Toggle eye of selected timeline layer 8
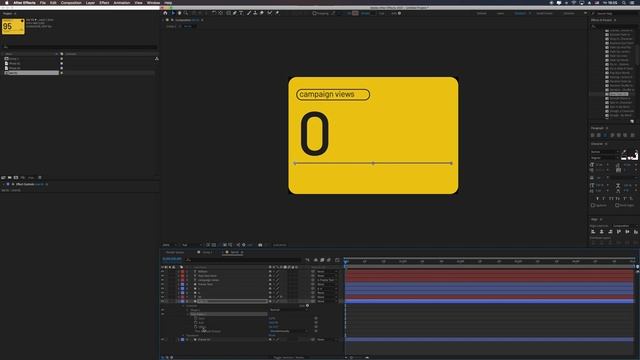The width and height of the screenshot is (640, 360). (162, 301)
